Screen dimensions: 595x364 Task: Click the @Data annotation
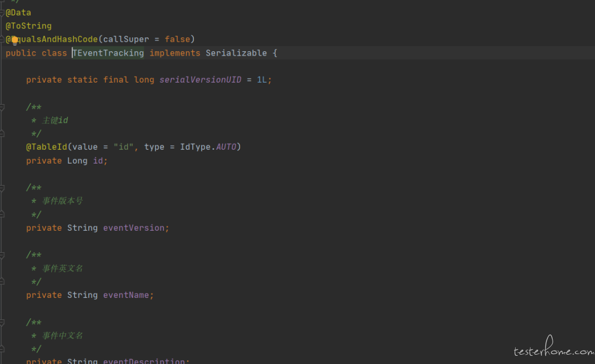(x=18, y=13)
